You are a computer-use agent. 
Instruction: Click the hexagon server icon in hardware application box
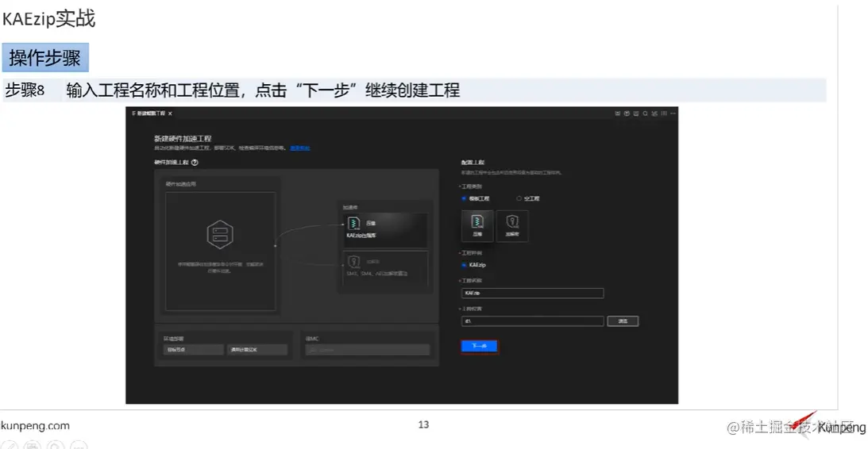pyautogui.click(x=220, y=235)
